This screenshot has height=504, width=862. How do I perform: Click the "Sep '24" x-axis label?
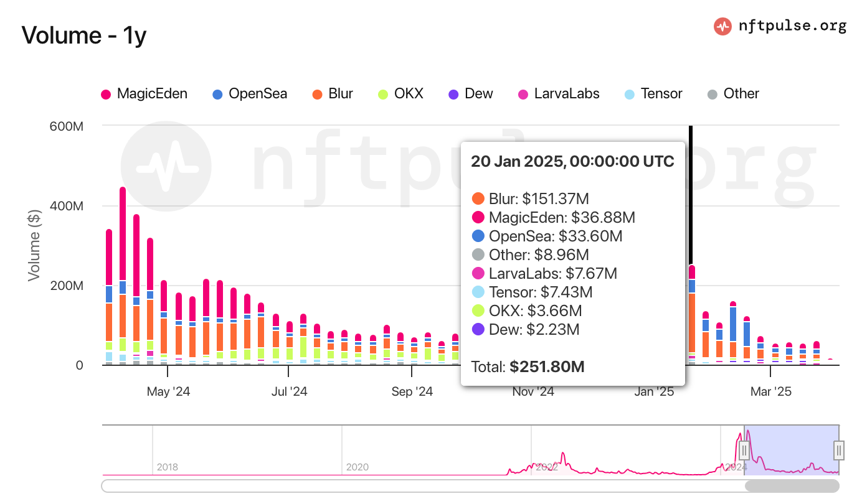click(x=412, y=392)
